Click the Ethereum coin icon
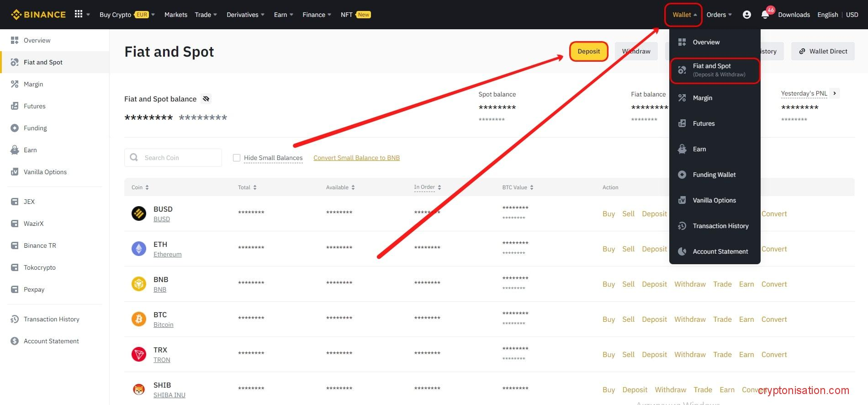 click(139, 249)
